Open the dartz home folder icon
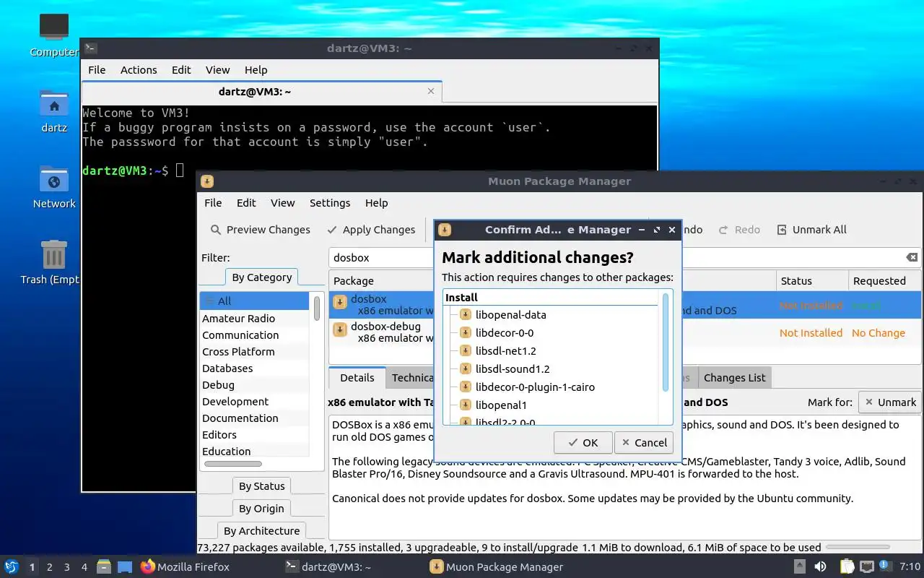The height and width of the screenshot is (578, 924). (54, 112)
